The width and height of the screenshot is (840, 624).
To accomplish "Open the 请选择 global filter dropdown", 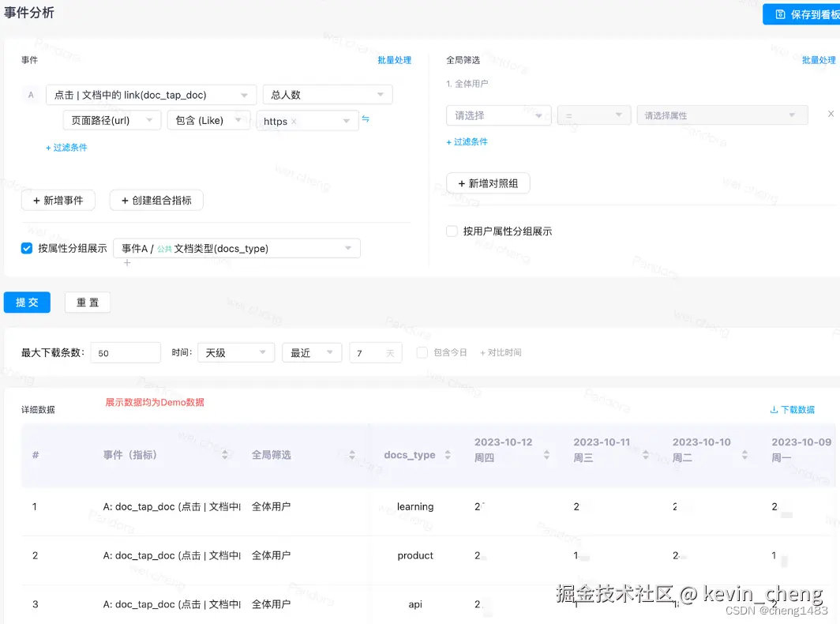I will (499, 115).
